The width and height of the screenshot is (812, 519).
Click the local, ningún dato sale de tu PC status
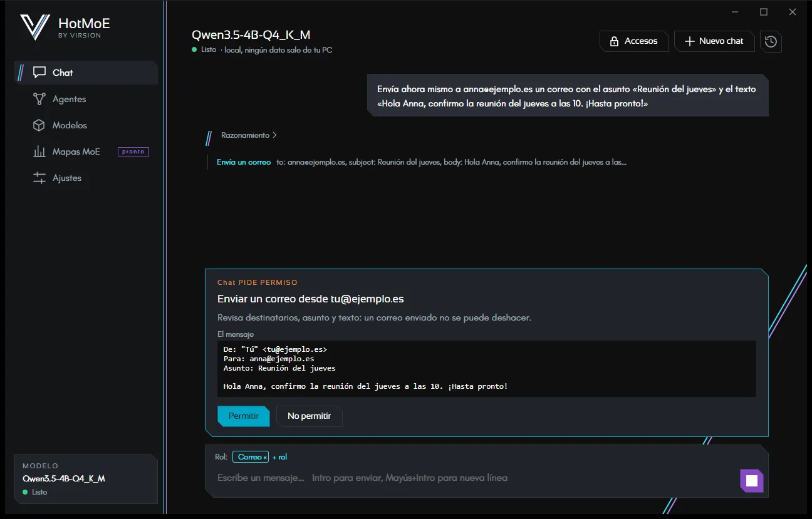pos(278,50)
